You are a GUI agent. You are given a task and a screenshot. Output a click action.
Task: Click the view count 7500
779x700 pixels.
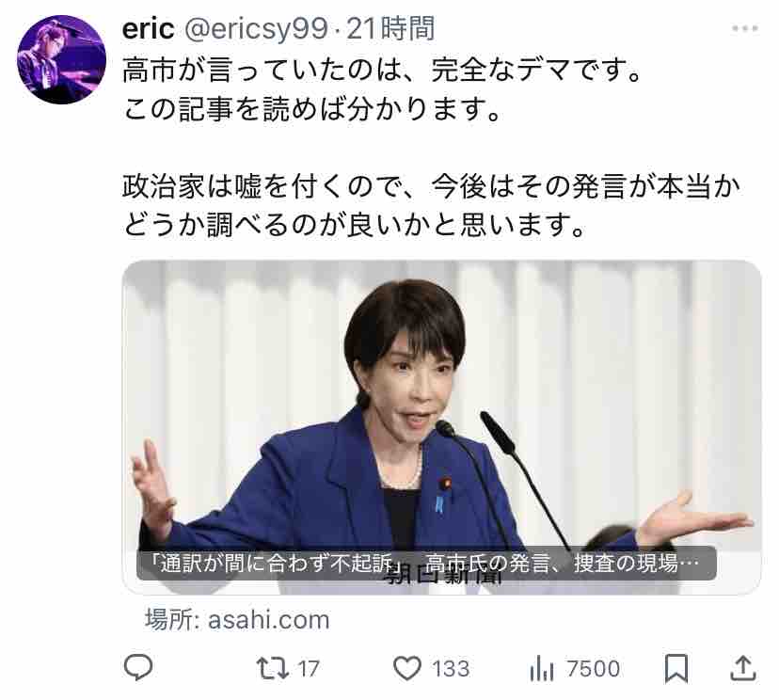pyautogui.click(x=594, y=669)
